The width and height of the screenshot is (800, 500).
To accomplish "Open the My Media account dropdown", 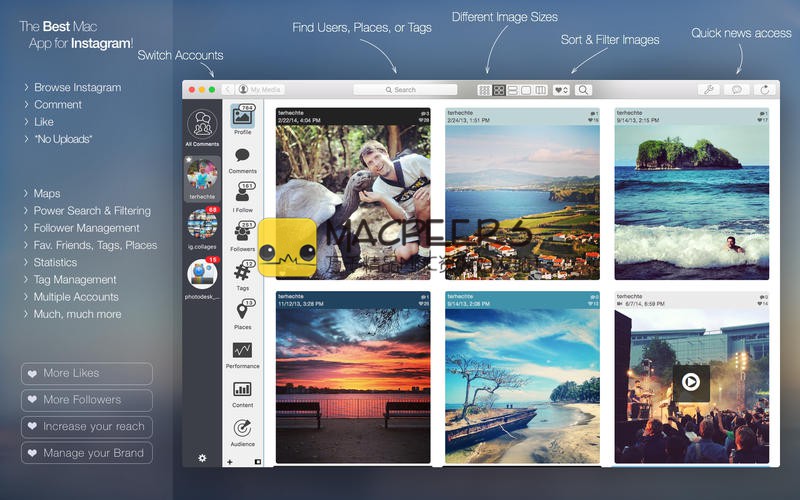I will [x=260, y=90].
